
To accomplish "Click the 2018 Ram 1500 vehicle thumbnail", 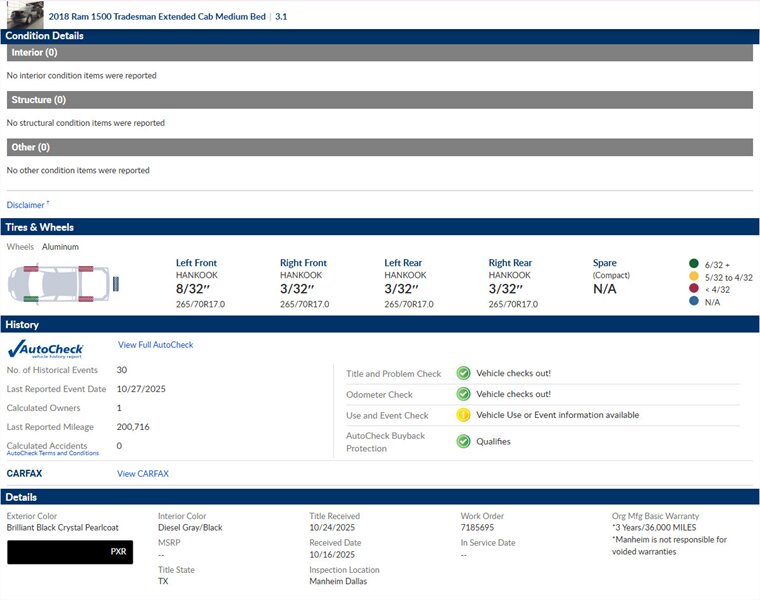I will 24,14.
